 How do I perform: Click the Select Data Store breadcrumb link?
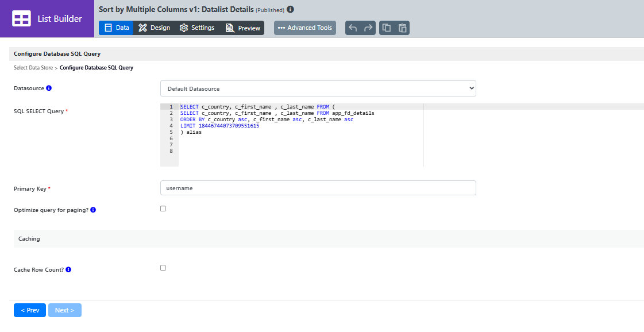coord(33,68)
